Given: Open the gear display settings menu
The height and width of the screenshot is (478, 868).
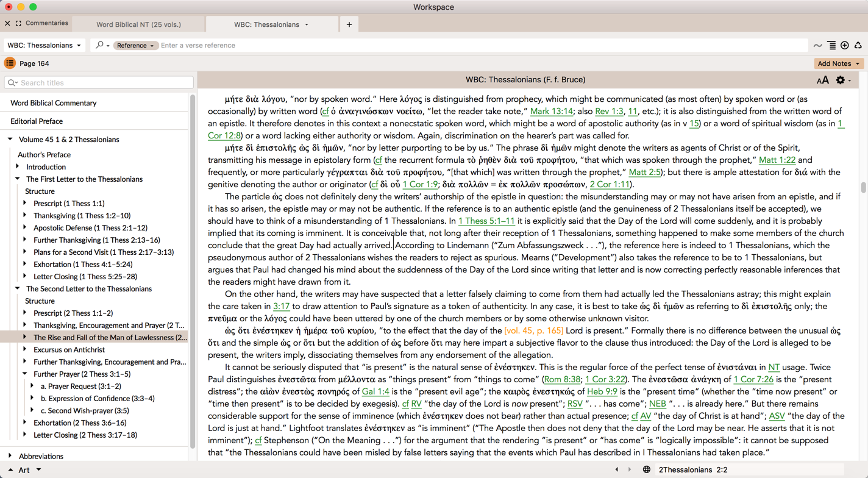Looking at the screenshot, I should (x=843, y=80).
